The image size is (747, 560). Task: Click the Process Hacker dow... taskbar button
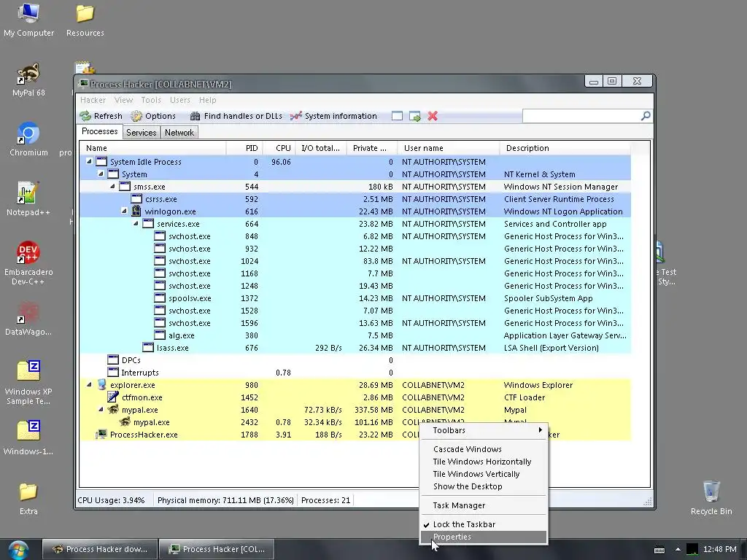(x=99, y=549)
